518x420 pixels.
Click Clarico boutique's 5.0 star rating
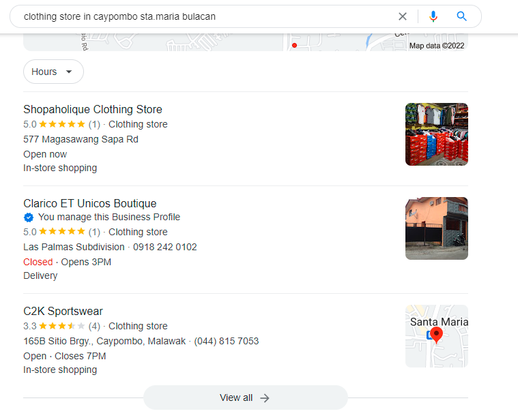click(62, 232)
